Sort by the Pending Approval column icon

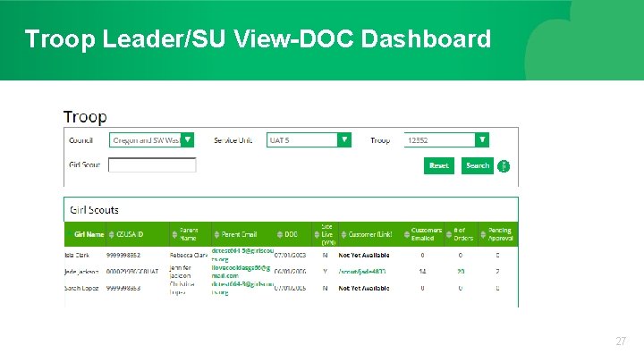tap(483, 234)
